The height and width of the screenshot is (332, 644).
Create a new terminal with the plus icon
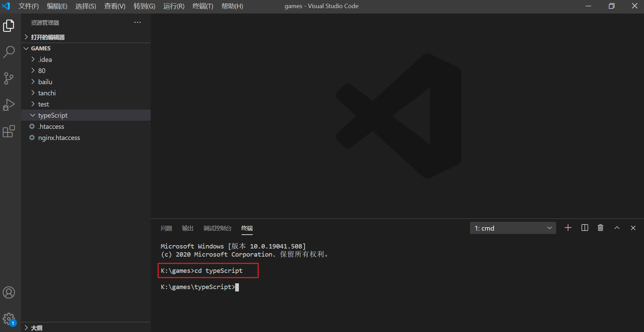[x=568, y=228]
